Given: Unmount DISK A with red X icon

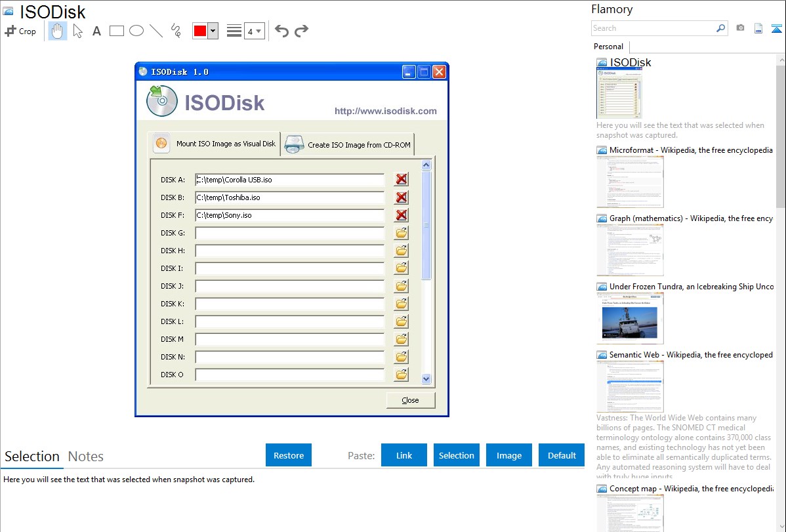Looking at the screenshot, I should (401, 180).
